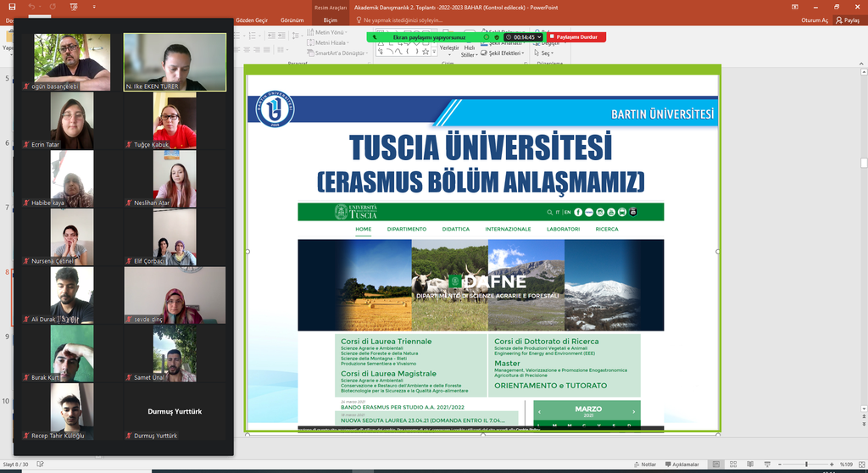The width and height of the screenshot is (868, 473).
Task: Stop sharing with the Paylaşımı Durdur button
Action: [576, 37]
